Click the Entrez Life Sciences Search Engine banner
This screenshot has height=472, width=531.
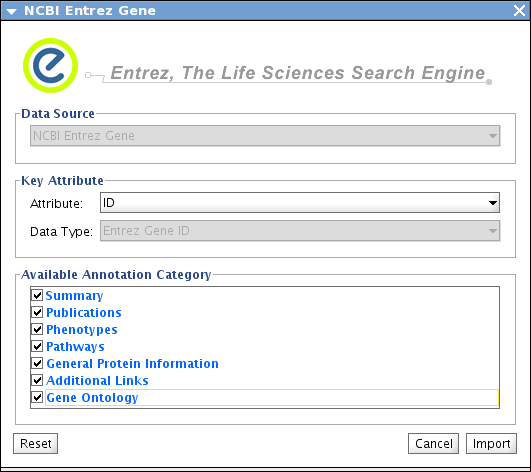pyautogui.click(x=298, y=73)
